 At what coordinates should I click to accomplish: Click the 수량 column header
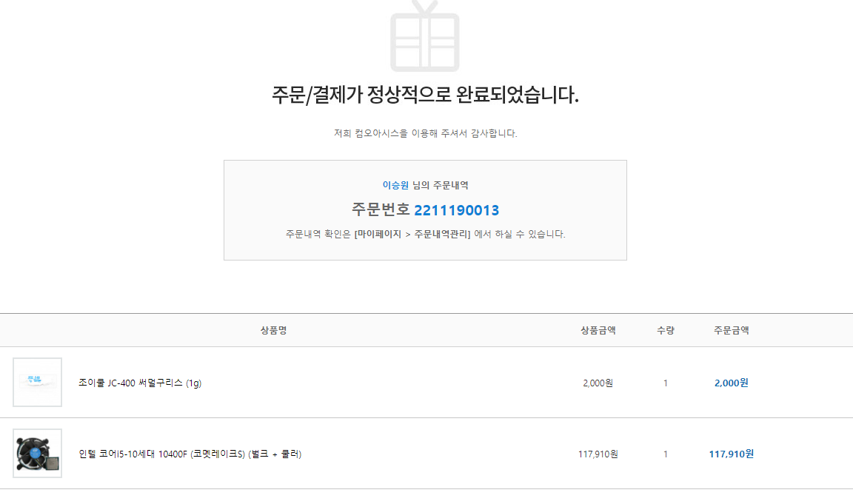(665, 330)
